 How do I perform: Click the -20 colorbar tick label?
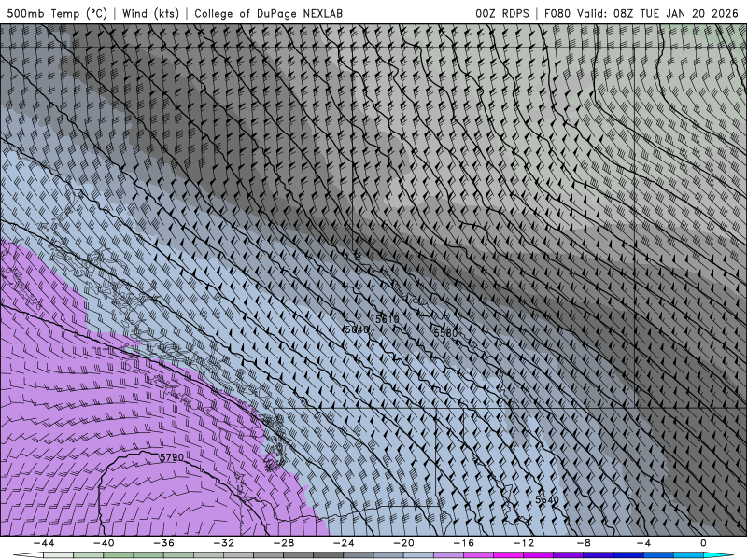[404, 543]
